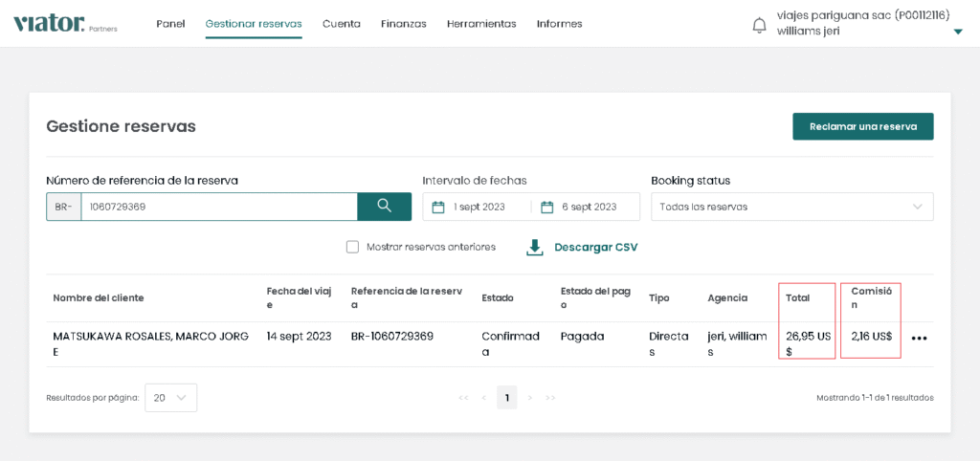Click the Pagada payment status cell
Viewport: 980px width, 461px height.
click(x=582, y=336)
